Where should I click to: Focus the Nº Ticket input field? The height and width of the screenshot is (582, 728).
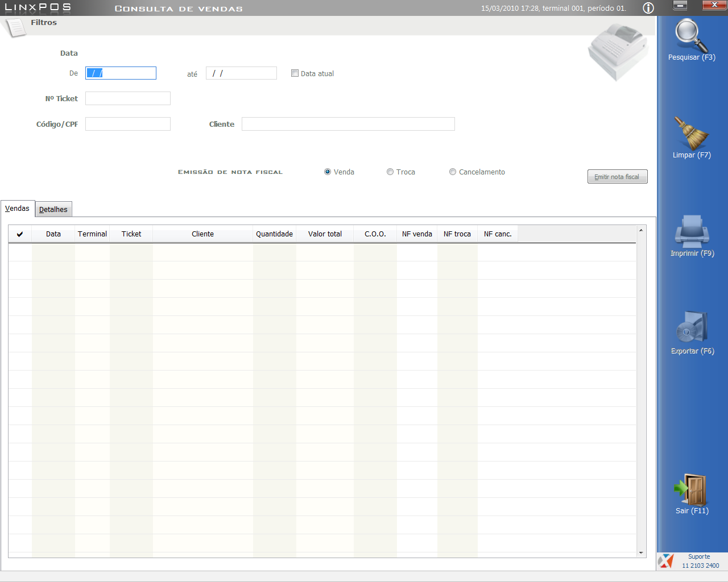coord(128,98)
